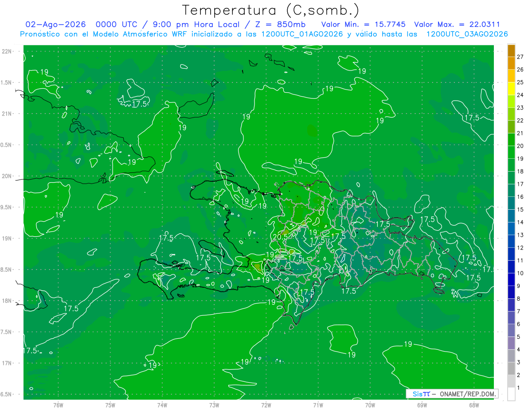Click the "Valor Max. = 22.0311" readout
Screen dimensions: 532x411
[457, 24]
